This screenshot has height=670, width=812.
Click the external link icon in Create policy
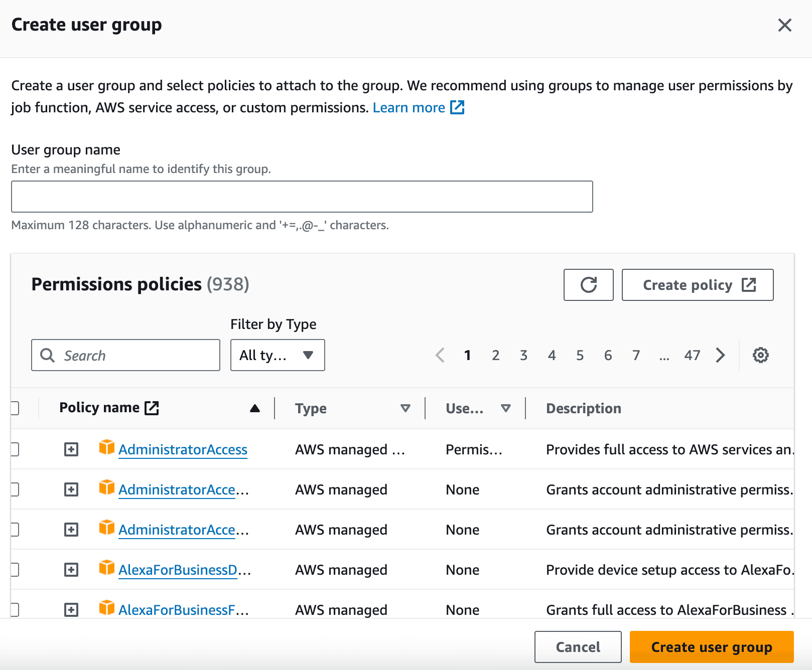coord(748,285)
